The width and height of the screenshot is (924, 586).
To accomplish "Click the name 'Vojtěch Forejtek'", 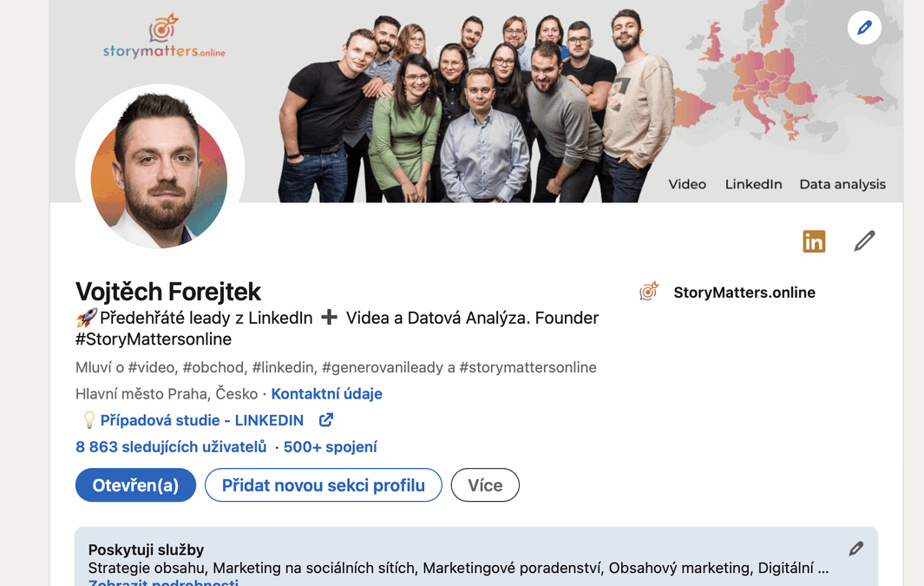I will (168, 292).
